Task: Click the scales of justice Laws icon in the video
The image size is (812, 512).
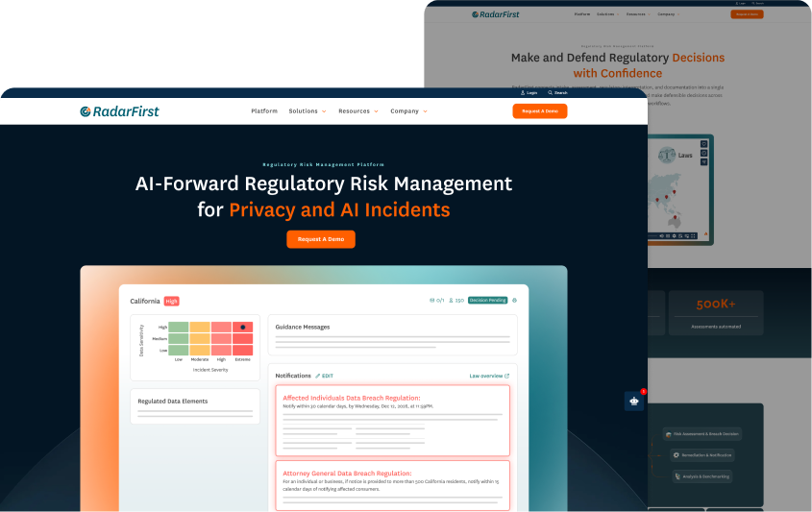Action: pos(667,155)
